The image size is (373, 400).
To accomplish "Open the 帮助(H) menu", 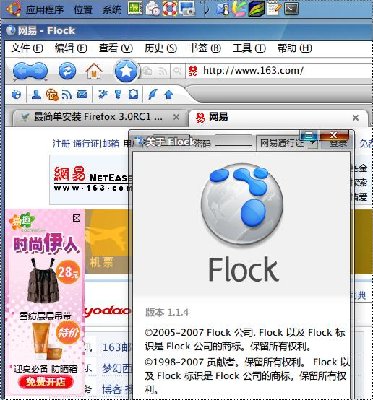I will [x=294, y=48].
